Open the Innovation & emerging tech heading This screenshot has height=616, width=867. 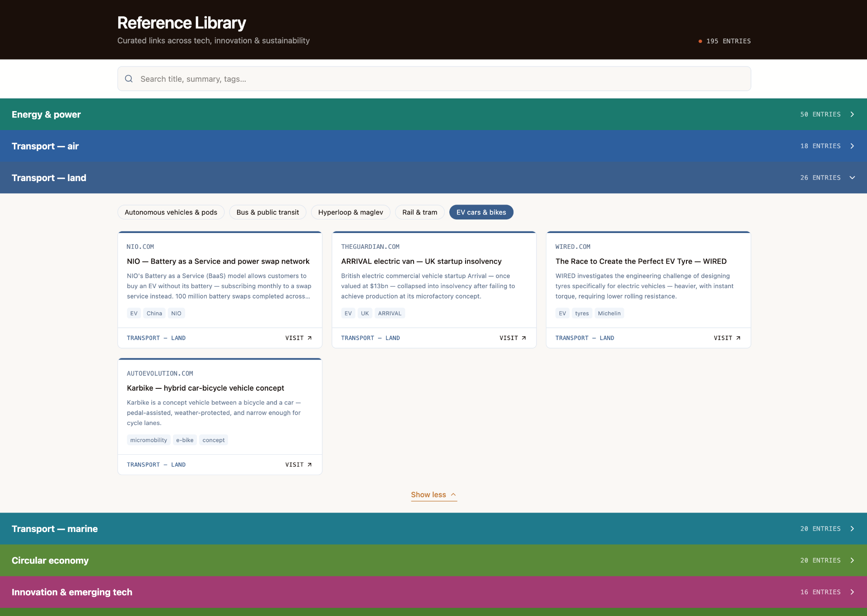click(x=72, y=592)
